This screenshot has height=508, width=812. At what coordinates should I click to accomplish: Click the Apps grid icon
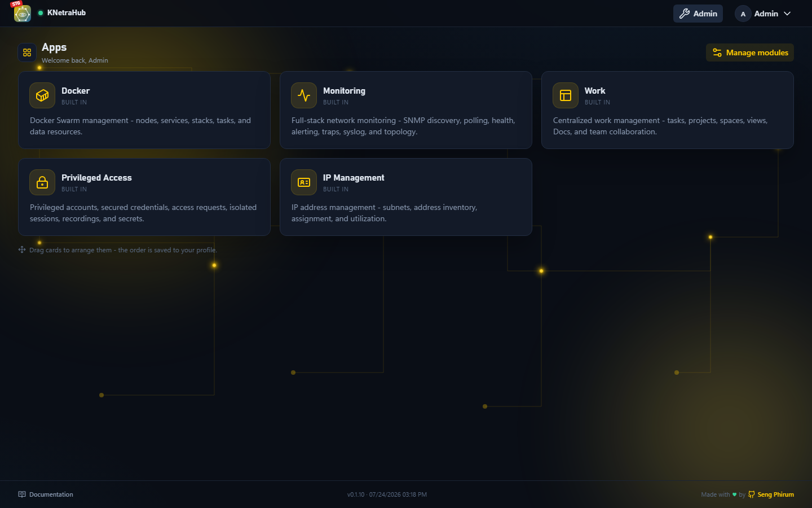click(x=27, y=52)
